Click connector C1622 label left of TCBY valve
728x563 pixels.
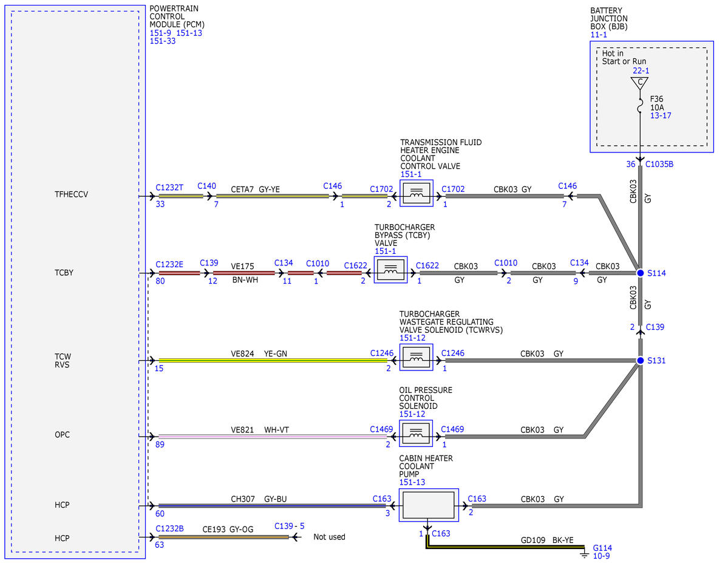356,265
